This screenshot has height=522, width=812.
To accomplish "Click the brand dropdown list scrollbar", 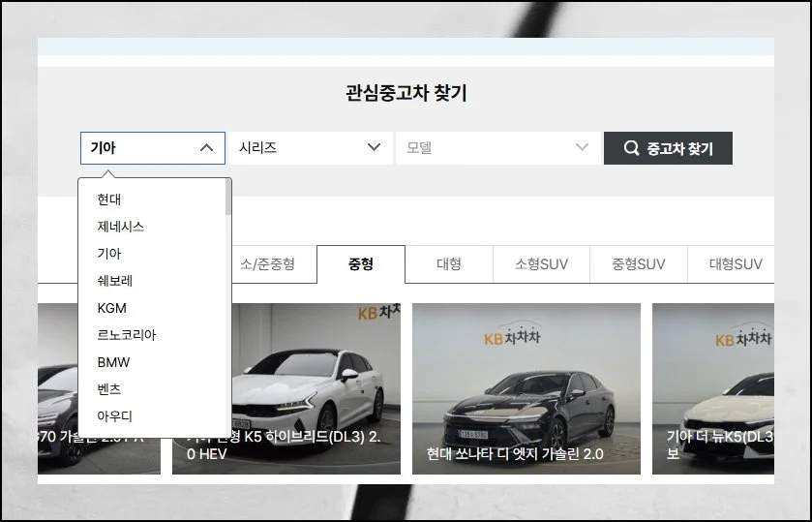I will click(x=228, y=197).
